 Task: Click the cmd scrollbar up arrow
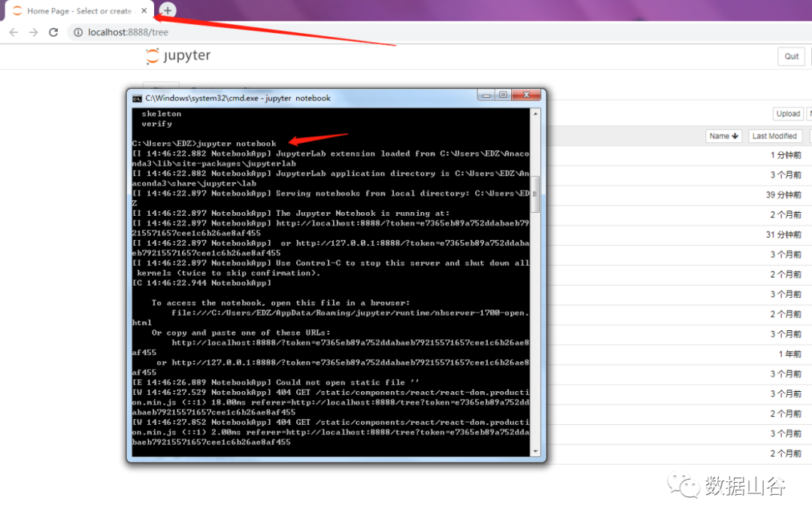535,114
